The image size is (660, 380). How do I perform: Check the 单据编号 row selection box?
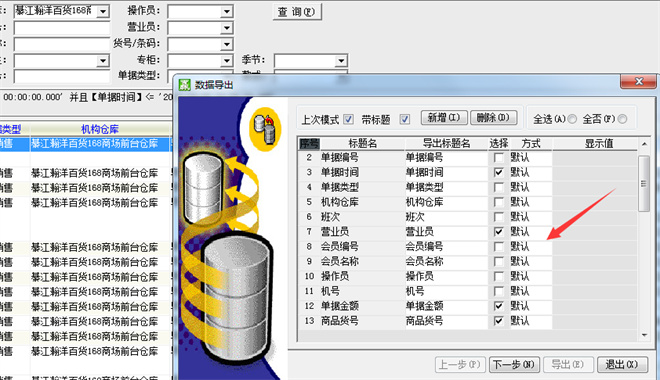pyautogui.click(x=499, y=158)
